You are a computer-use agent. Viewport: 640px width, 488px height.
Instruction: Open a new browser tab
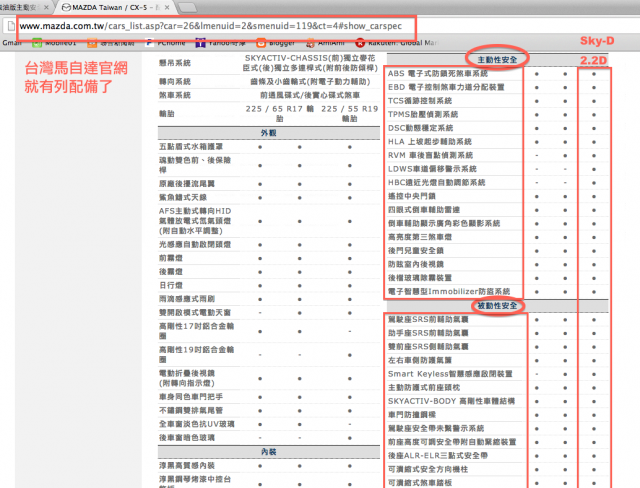pyautogui.click(x=187, y=8)
